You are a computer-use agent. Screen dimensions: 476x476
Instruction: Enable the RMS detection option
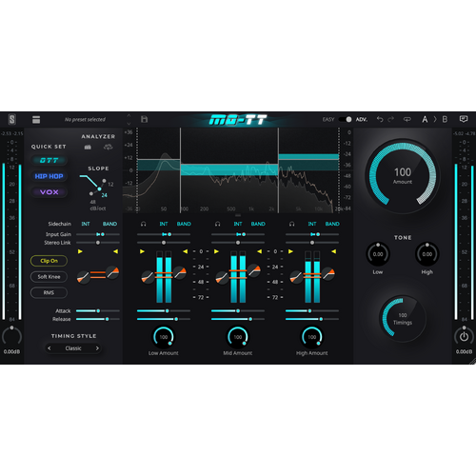pos(49,292)
